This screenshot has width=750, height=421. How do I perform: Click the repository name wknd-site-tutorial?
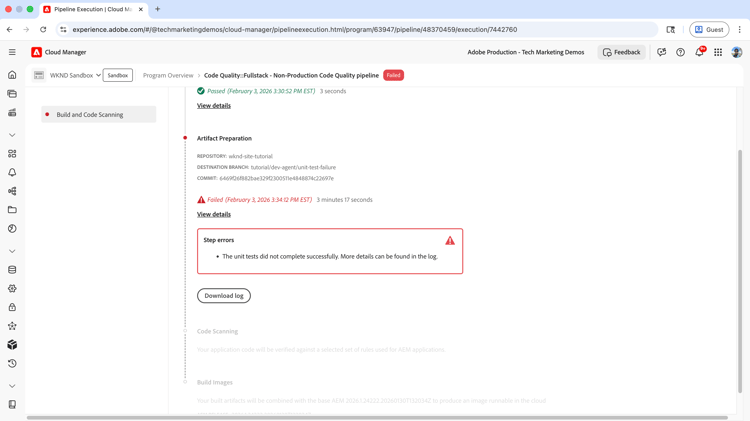pos(251,156)
